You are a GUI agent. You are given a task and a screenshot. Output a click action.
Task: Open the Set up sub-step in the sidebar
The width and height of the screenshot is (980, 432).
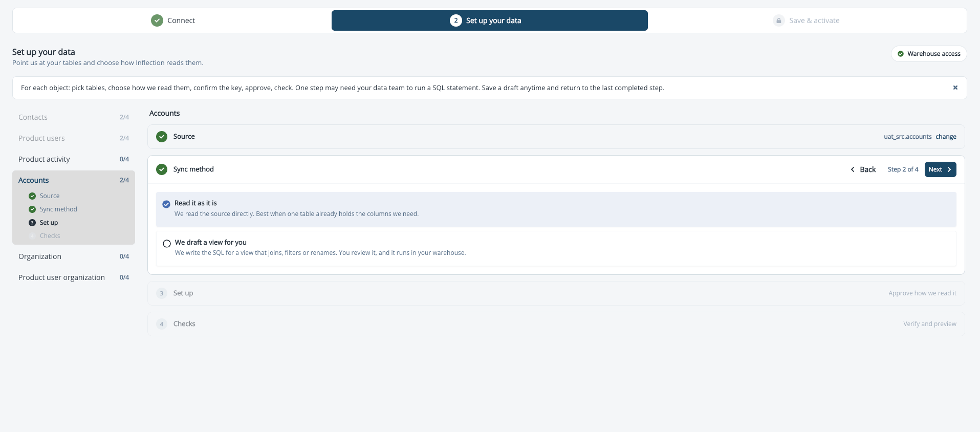tap(49, 223)
